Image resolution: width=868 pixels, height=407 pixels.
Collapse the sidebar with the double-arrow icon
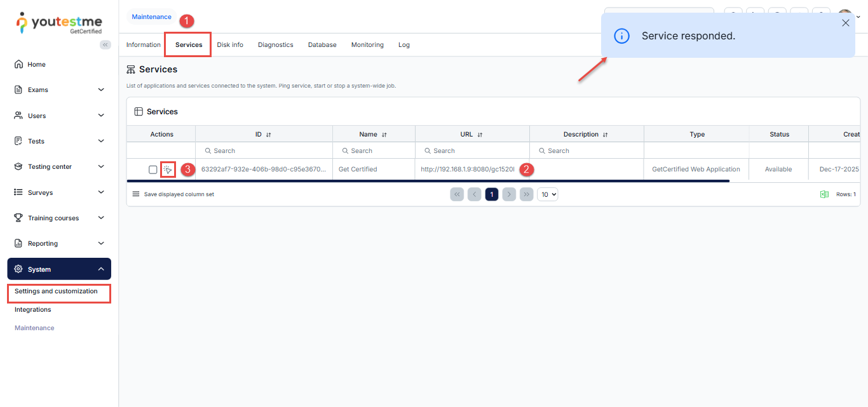105,44
